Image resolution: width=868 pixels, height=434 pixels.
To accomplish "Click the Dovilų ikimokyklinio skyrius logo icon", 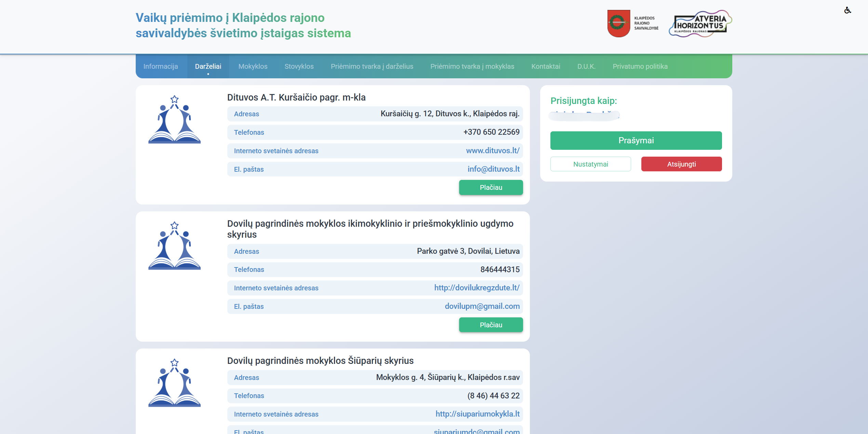I will tap(174, 246).
